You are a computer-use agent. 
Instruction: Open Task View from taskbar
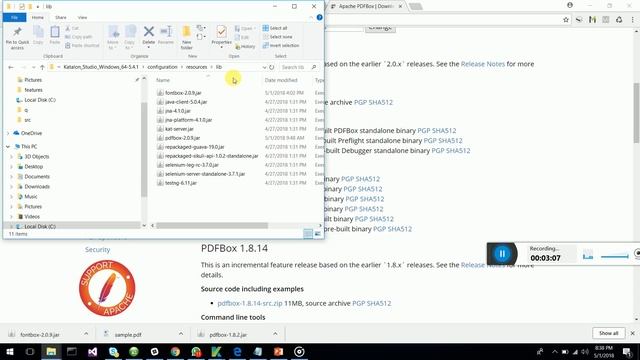pos(30,351)
